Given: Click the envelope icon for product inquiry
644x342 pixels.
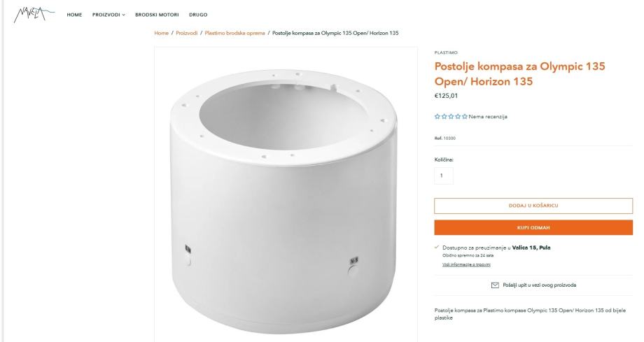Looking at the screenshot, I should [x=495, y=285].
